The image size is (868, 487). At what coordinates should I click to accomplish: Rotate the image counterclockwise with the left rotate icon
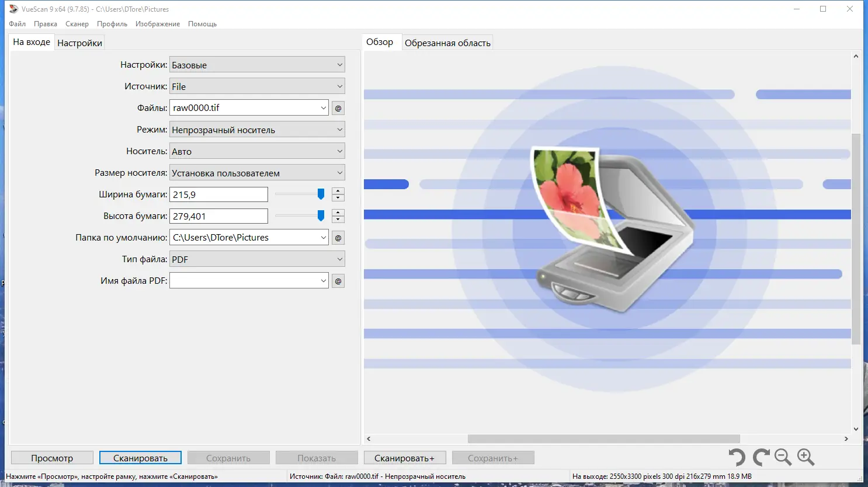coord(737,457)
